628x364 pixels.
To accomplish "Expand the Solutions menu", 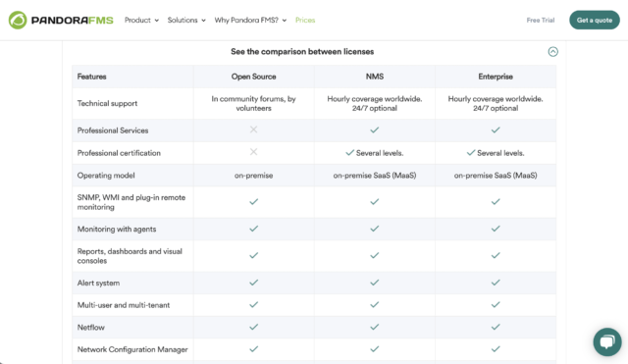I will 186,20.
